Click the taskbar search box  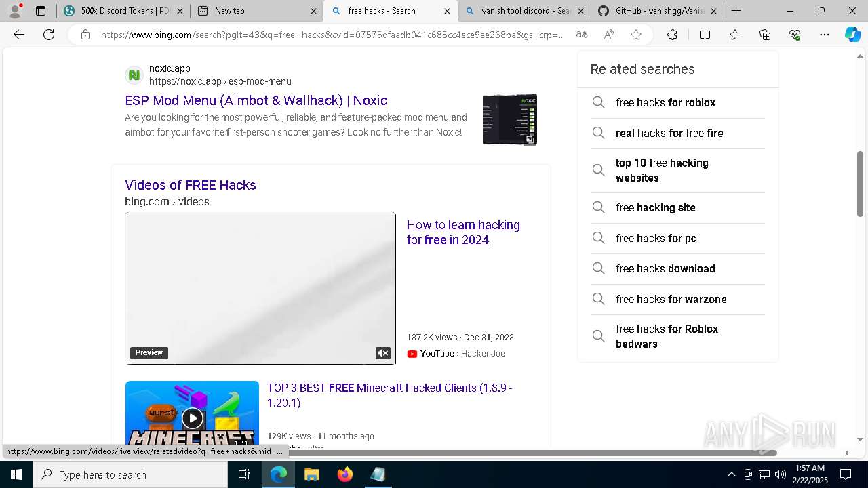[130, 474]
